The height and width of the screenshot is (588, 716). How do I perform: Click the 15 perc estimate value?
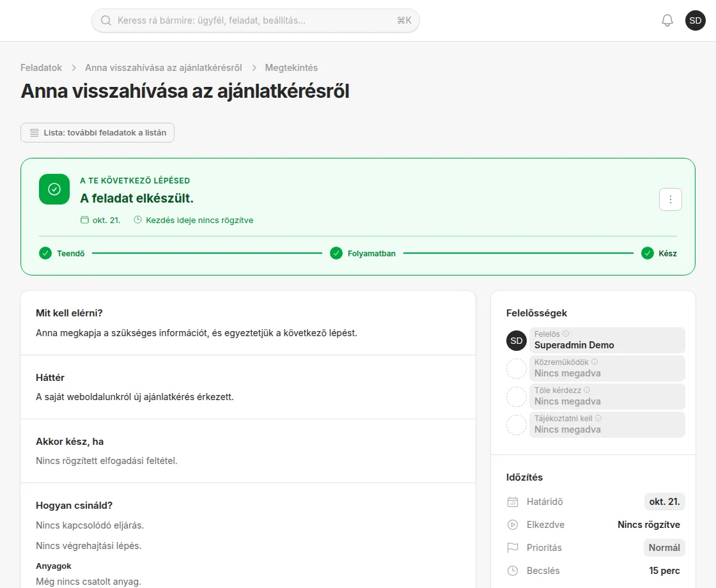point(664,571)
